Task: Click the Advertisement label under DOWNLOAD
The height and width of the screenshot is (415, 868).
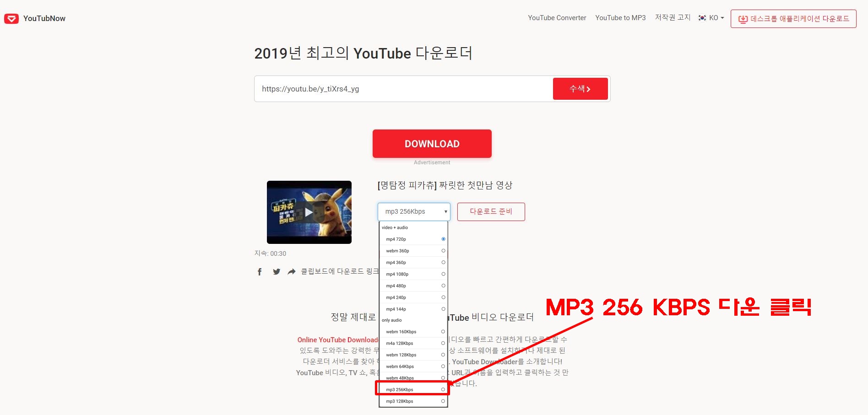Action: pyautogui.click(x=432, y=162)
